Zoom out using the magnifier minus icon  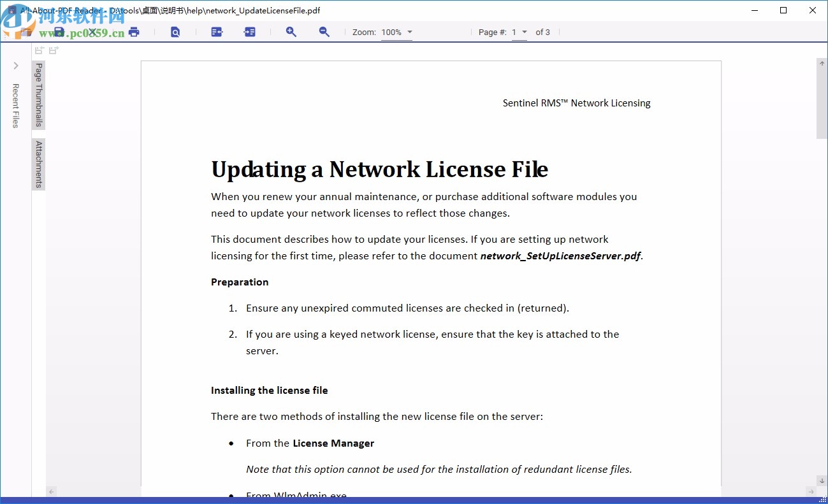(x=324, y=32)
